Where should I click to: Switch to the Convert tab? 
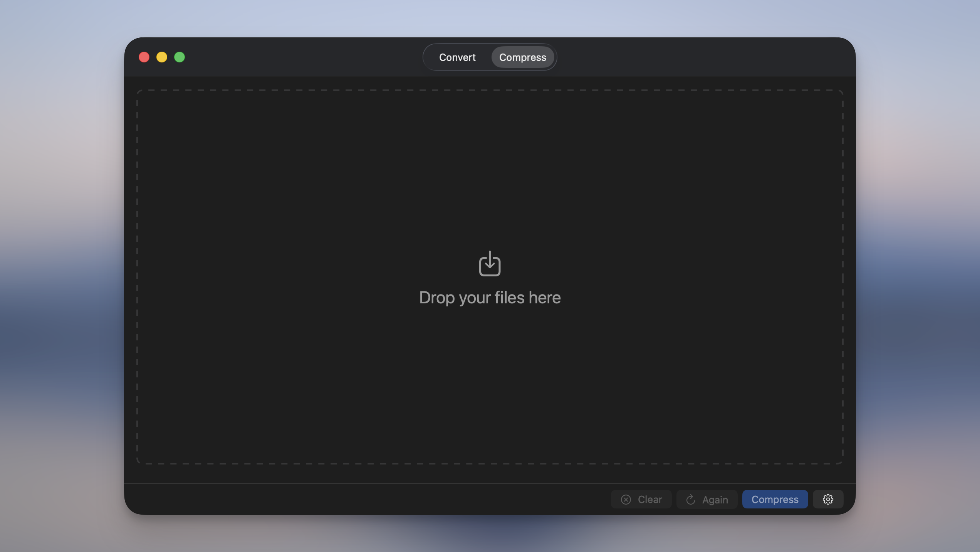coord(457,57)
